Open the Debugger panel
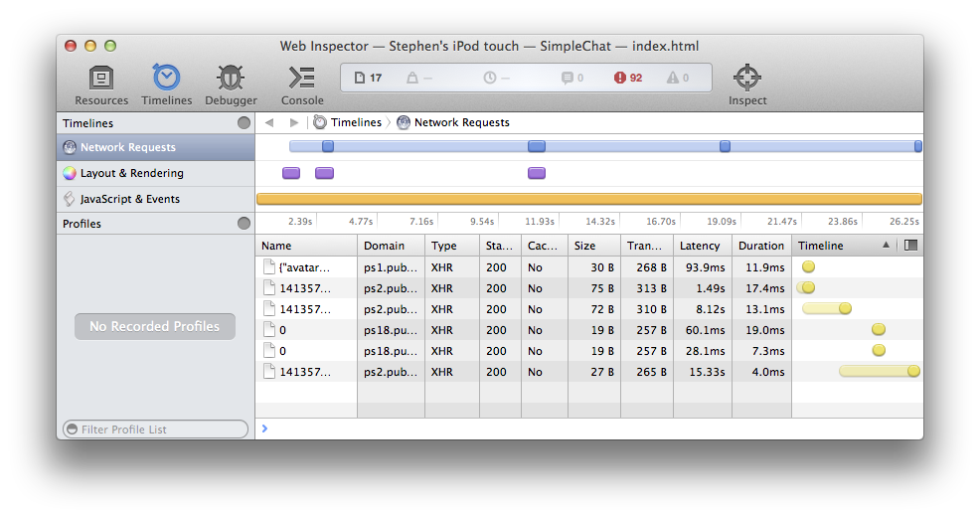Screen dimensions: 980x518 click(231, 85)
